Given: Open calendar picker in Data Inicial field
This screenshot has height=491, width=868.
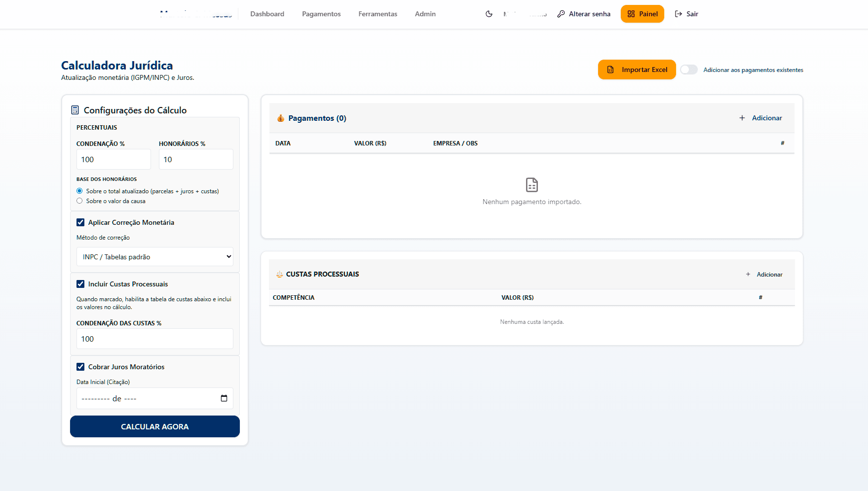Looking at the screenshot, I should pyautogui.click(x=224, y=398).
